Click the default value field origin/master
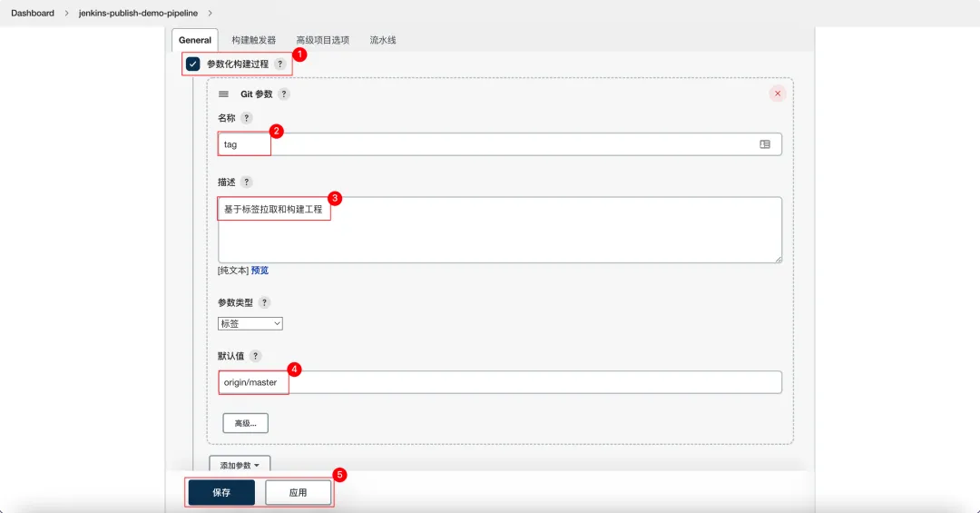This screenshot has height=513, width=980. tap(499, 382)
